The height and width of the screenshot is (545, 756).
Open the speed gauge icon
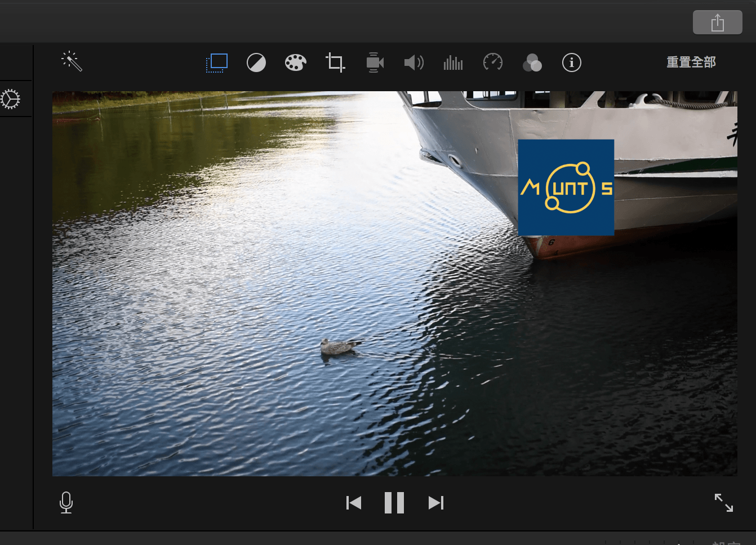click(493, 62)
